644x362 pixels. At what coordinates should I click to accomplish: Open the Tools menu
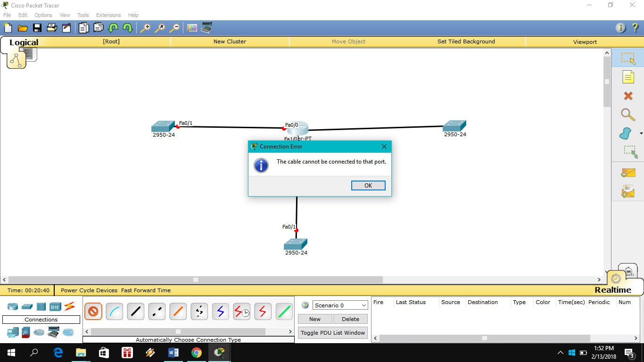coord(83,15)
